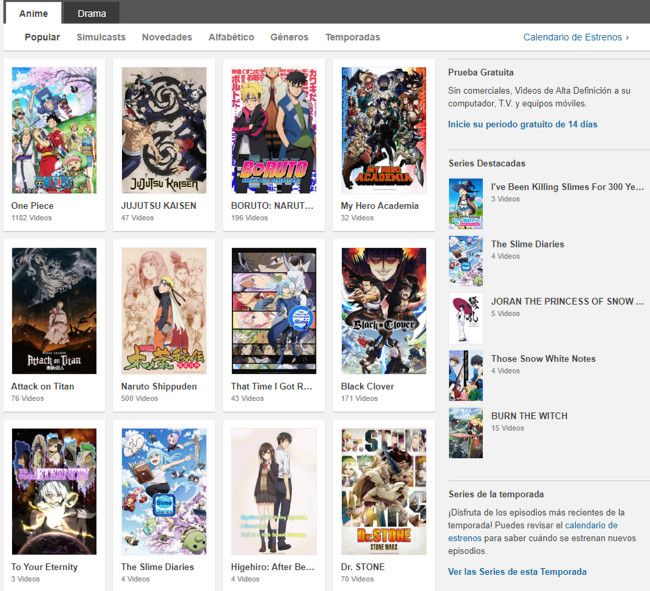Click the One Piece title text
Image resolution: width=650 pixels, height=591 pixels.
(x=32, y=206)
